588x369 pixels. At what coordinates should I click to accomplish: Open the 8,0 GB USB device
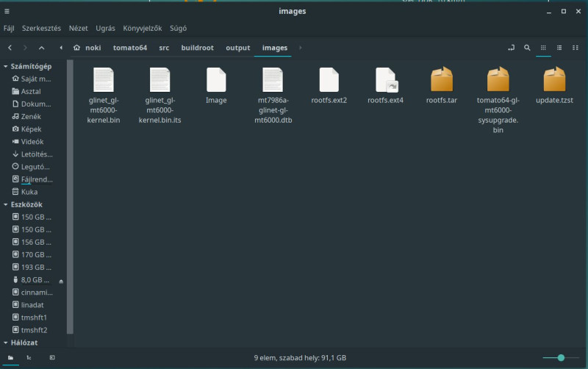(31, 280)
